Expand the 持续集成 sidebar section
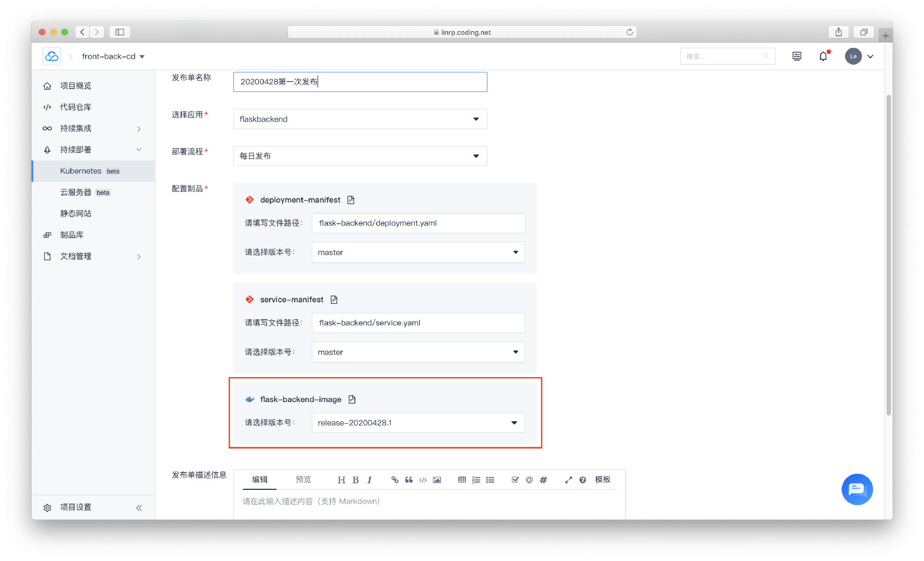Screen dimensions: 924x561 point(94,128)
